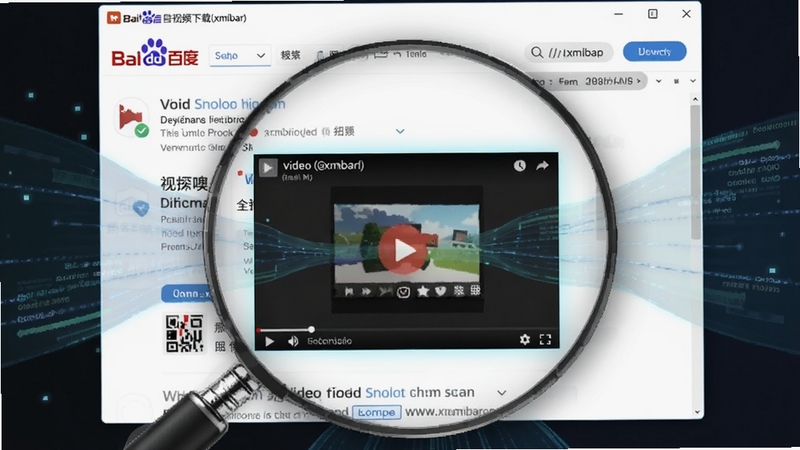Click the Chinese tab next to 'Saho' dropdown

tap(291, 55)
